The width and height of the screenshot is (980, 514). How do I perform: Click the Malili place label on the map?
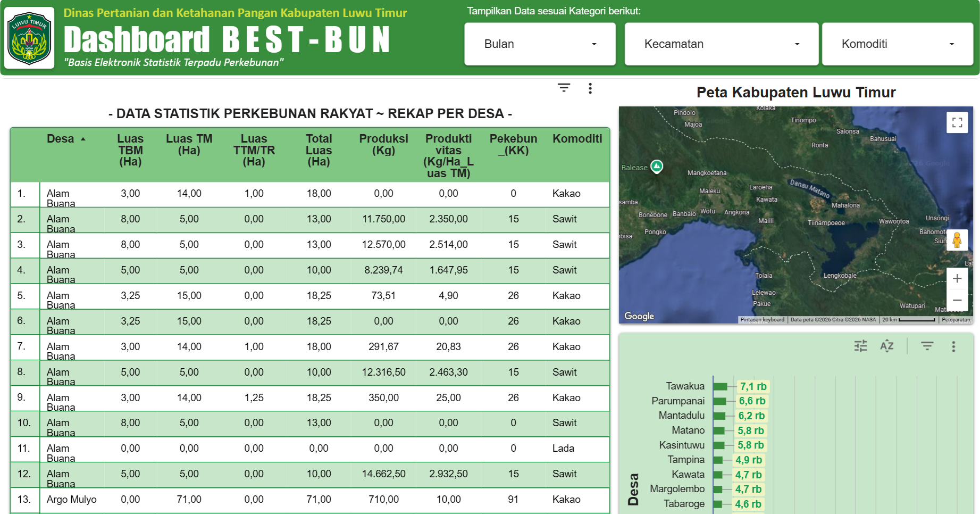pos(766,221)
